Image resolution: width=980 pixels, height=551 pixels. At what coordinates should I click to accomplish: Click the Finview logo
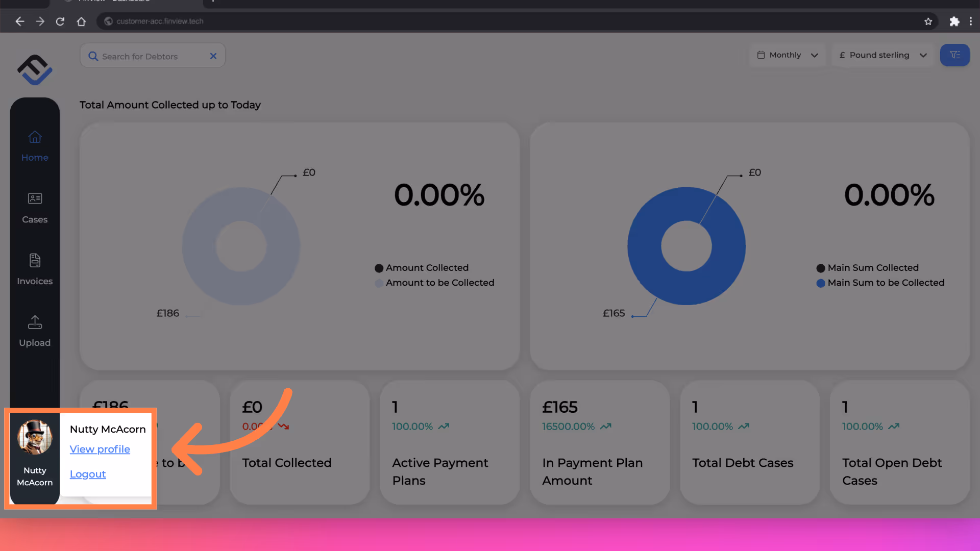pos(35,70)
